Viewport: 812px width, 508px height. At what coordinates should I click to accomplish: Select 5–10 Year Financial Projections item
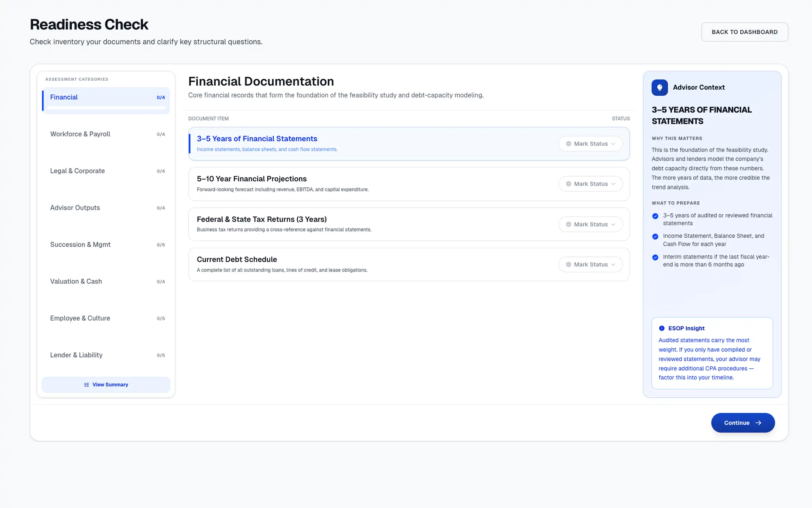point(409,184)
